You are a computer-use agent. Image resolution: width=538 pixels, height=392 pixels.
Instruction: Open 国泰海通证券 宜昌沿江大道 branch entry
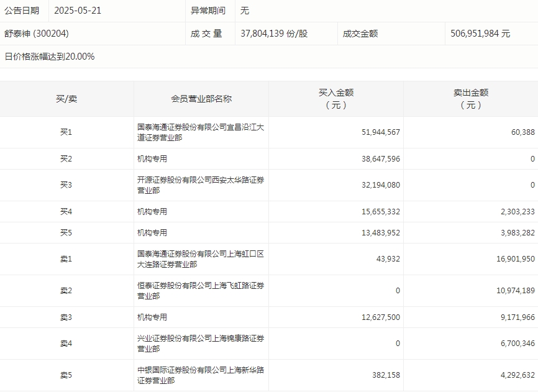coord(201,132)
